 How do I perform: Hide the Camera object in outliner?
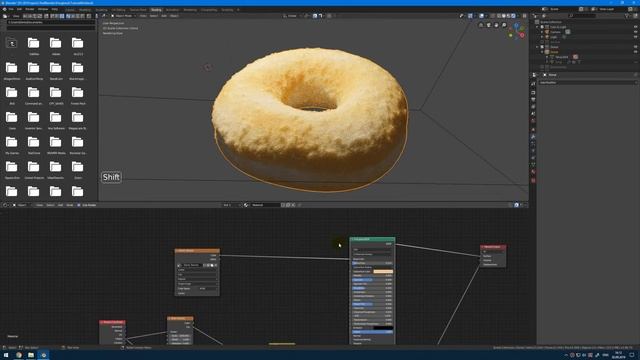click(x=635, y=32)
